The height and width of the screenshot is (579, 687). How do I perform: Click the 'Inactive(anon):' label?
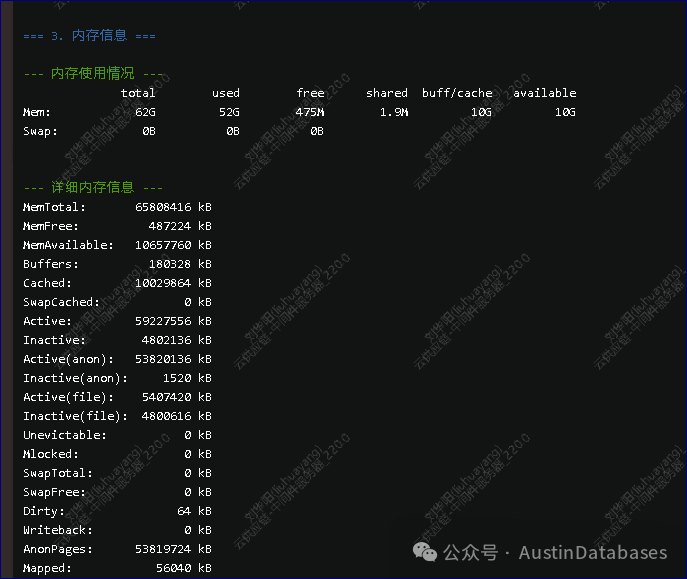coord(75,378)
